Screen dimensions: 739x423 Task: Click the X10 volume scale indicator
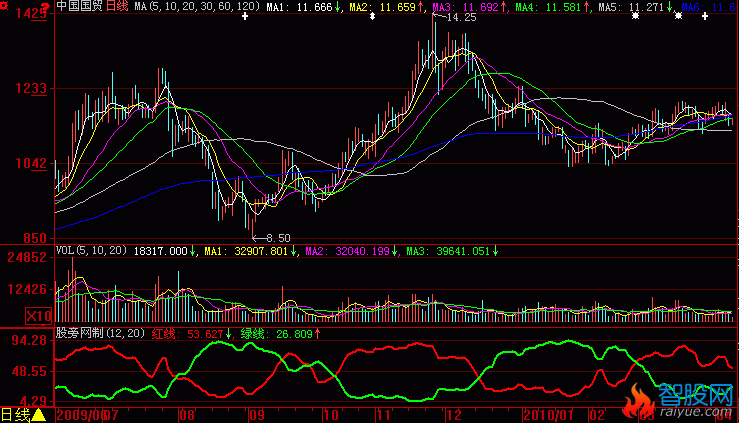38,316
